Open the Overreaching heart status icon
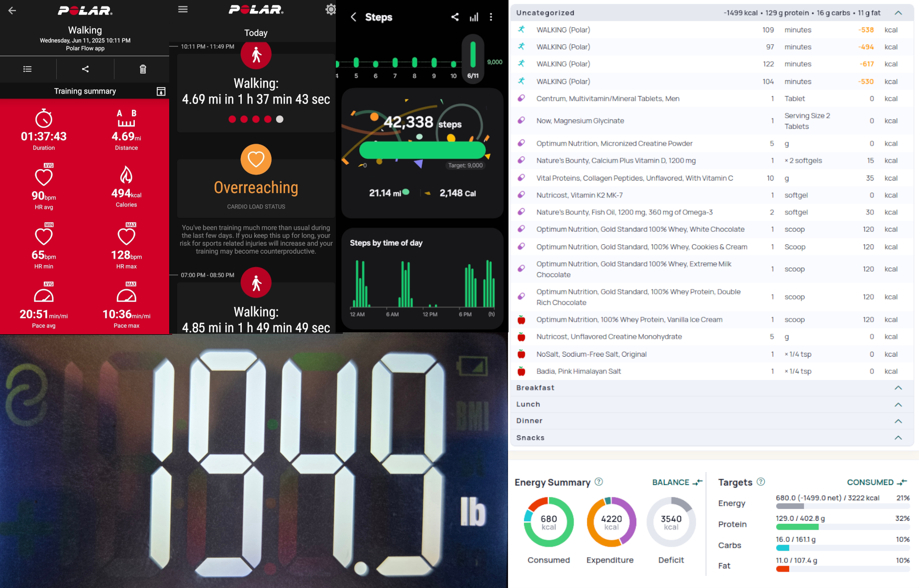This screenshot has height=588, width=919. tap(256, 159)
